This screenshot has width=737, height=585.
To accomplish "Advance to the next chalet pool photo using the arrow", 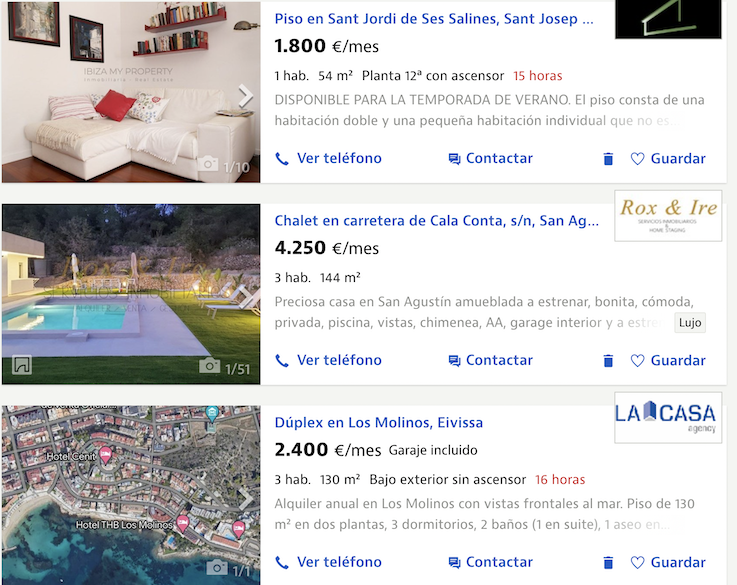I will pos(245,298).
